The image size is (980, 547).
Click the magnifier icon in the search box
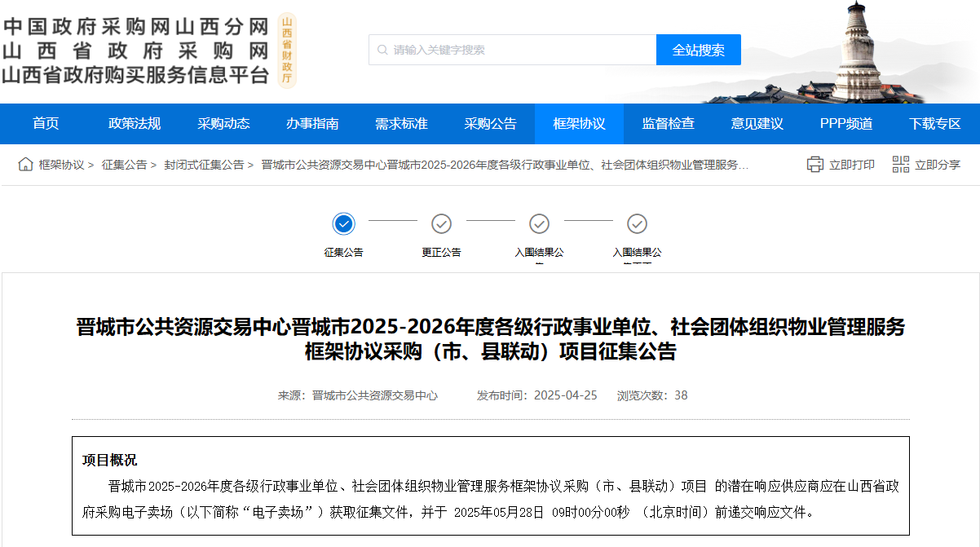point(382,50)
